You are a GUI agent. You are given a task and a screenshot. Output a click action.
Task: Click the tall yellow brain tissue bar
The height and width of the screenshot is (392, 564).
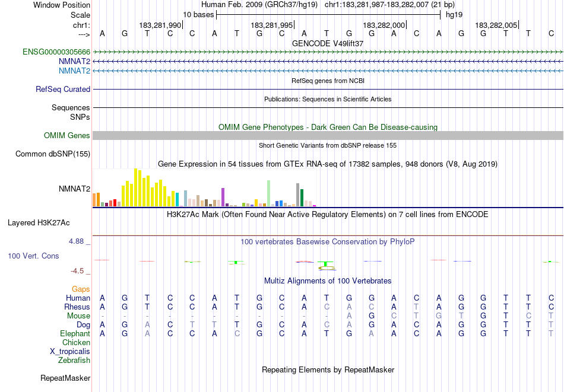pyautogui.click(x=136, y=187)
